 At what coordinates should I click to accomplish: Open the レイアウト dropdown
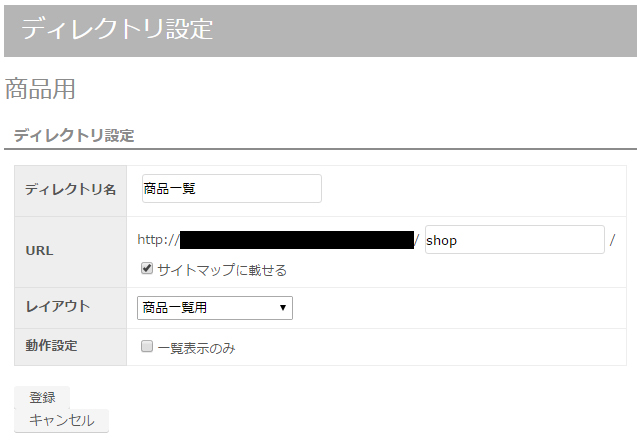[215, 308]
